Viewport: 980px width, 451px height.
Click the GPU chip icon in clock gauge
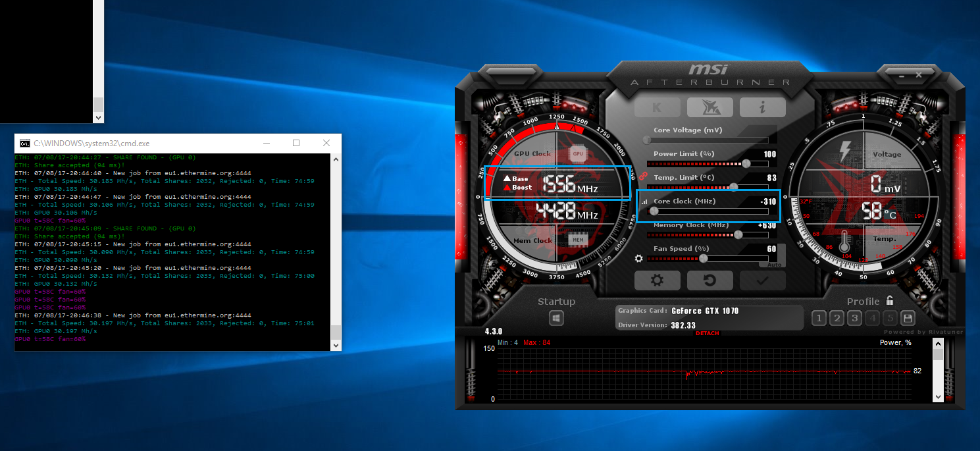(x=578, y=153)
